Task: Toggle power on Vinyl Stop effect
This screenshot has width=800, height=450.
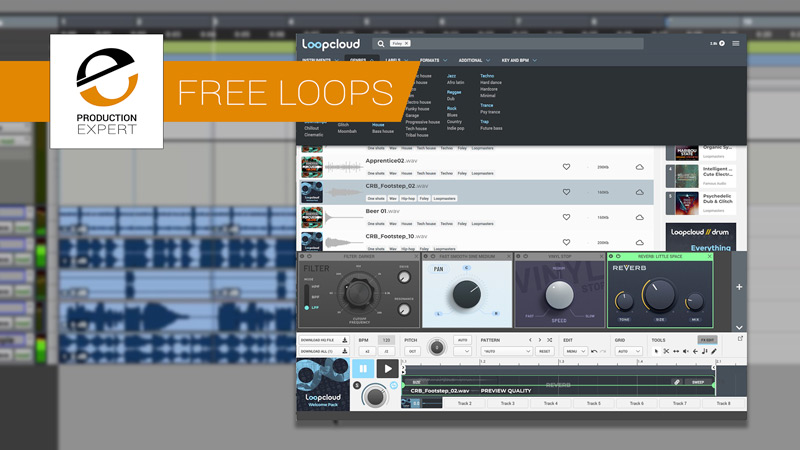Action: click(x=526, y=256)
